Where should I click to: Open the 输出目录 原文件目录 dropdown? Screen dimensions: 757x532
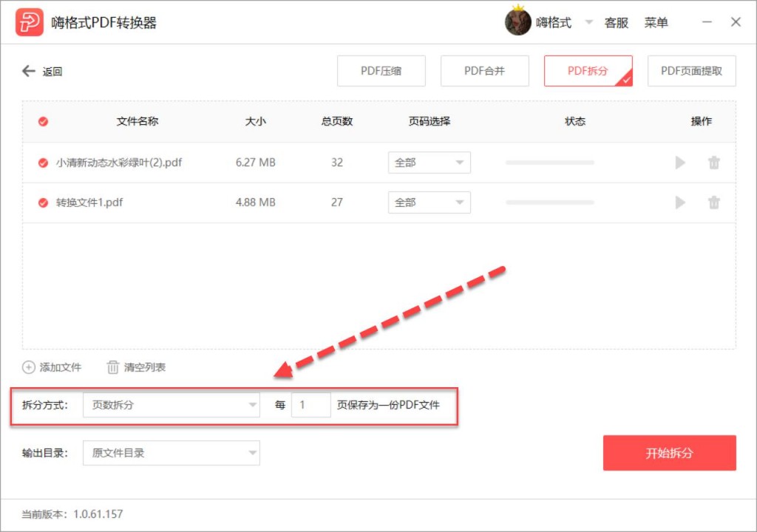click(x=172, y=453)
